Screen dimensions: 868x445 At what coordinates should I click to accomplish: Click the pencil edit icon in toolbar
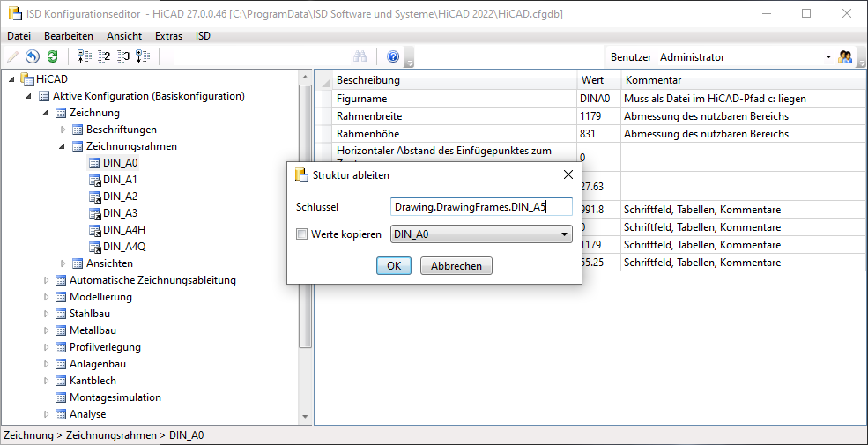(12, 56)
